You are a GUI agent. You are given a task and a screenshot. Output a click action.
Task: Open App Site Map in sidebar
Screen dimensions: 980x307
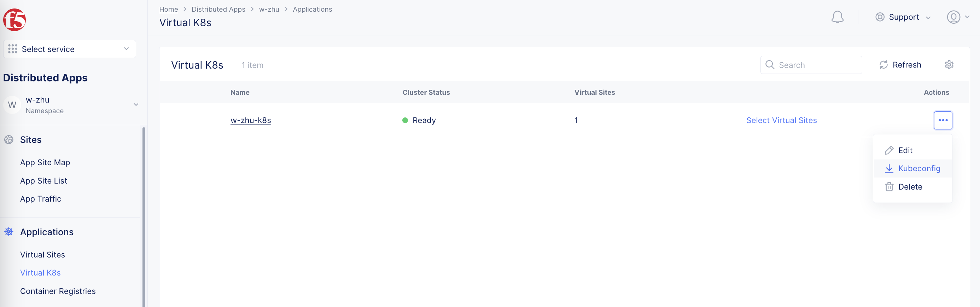(45, 162)
